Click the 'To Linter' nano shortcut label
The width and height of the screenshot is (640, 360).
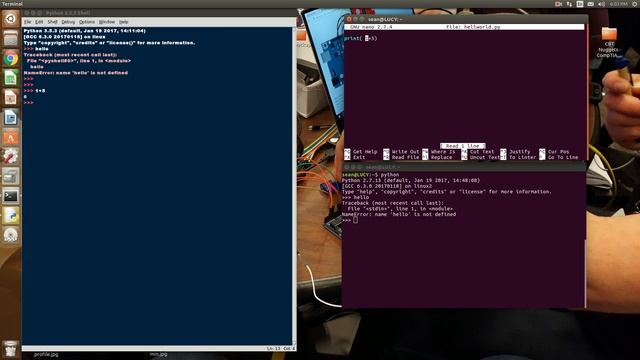pos(522,157)
